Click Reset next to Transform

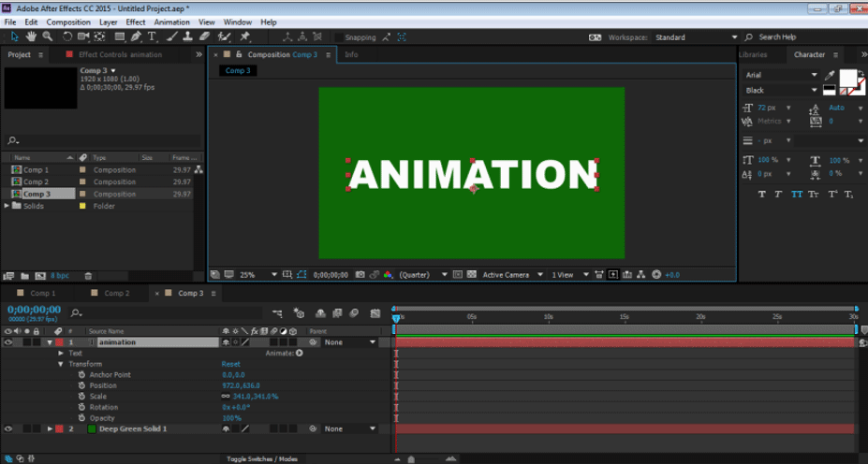[231, 364]
